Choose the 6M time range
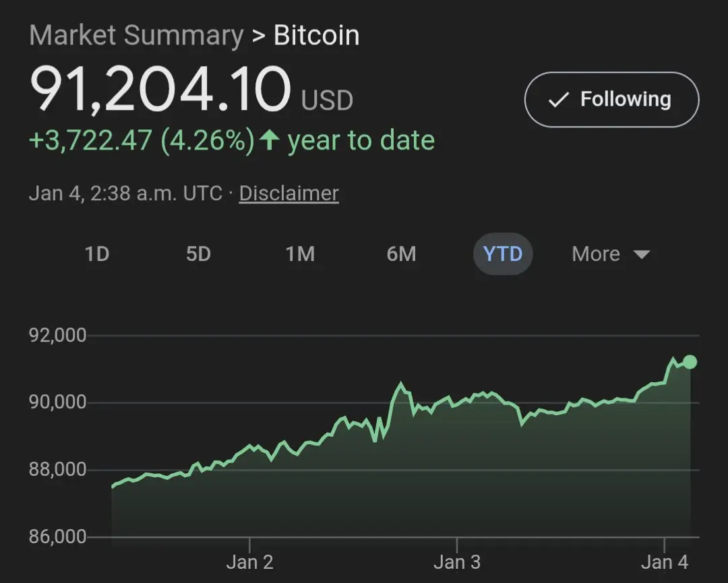728x583 pixels. click(401, 254)
